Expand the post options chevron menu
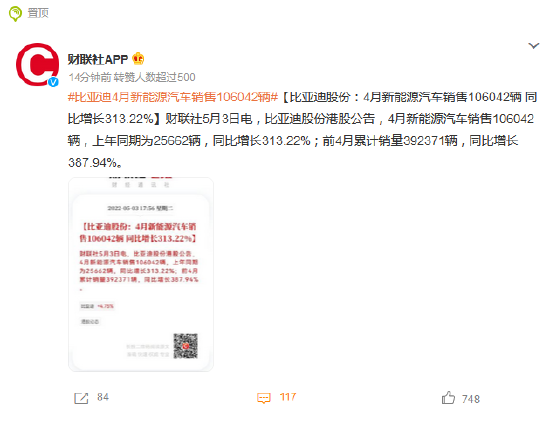The image size is (550, 431). [x=534, y=46]
